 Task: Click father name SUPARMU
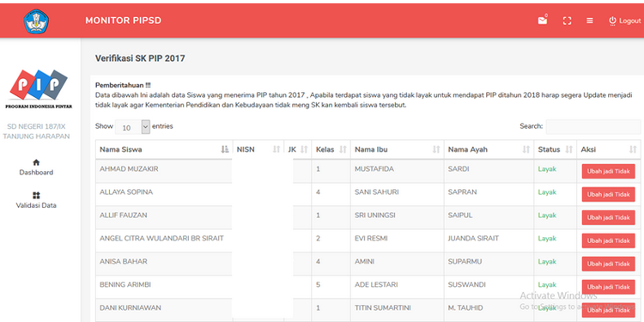(465, 261)
